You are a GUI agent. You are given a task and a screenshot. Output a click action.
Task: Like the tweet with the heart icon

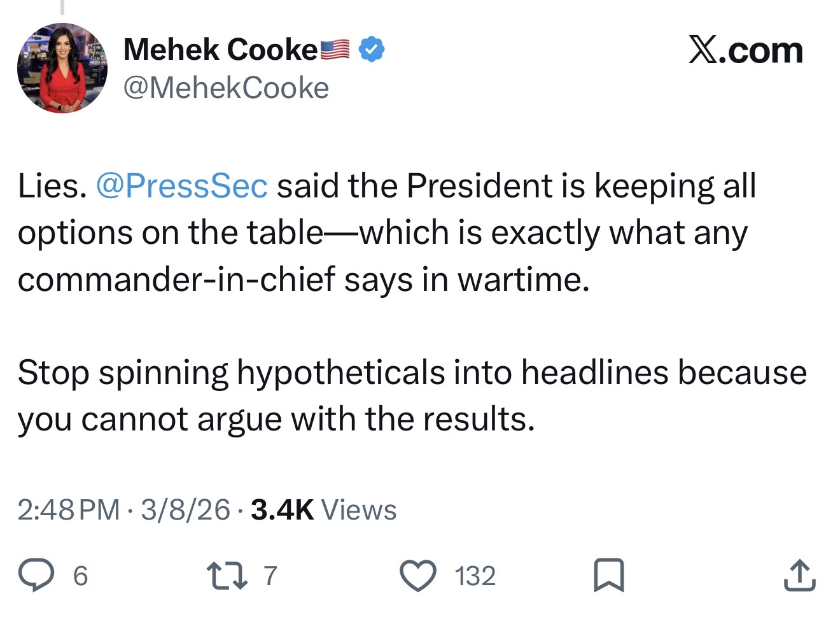pyautogui.click(x=417, y=575)
